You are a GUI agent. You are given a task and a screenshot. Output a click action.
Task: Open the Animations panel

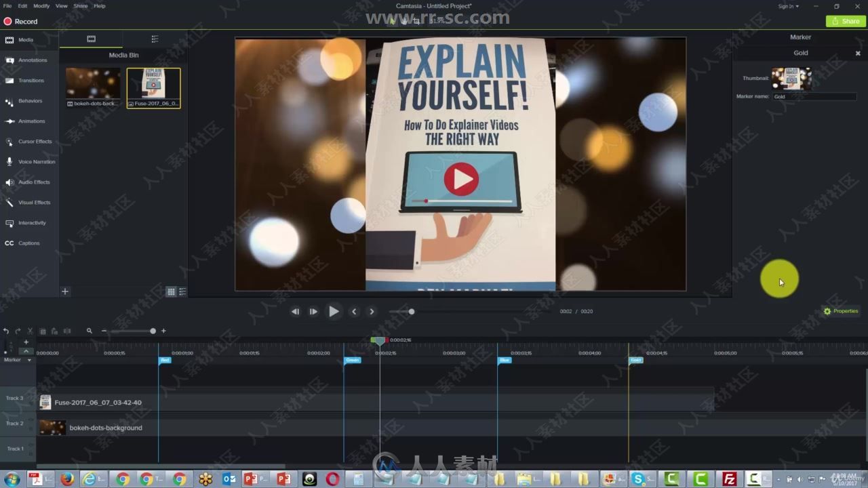(x=29, y=121)
